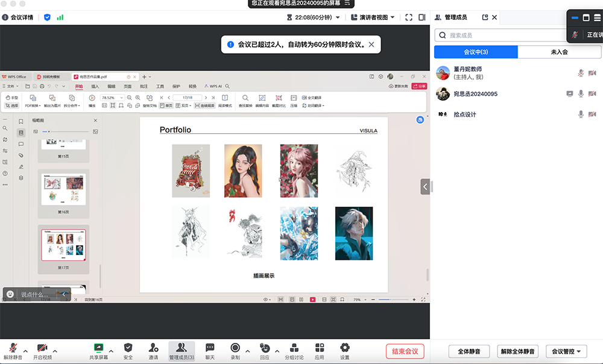Click the 结束会议 button
The height and width of the screenshot is (364, 603).
click(x=405, y=351)
